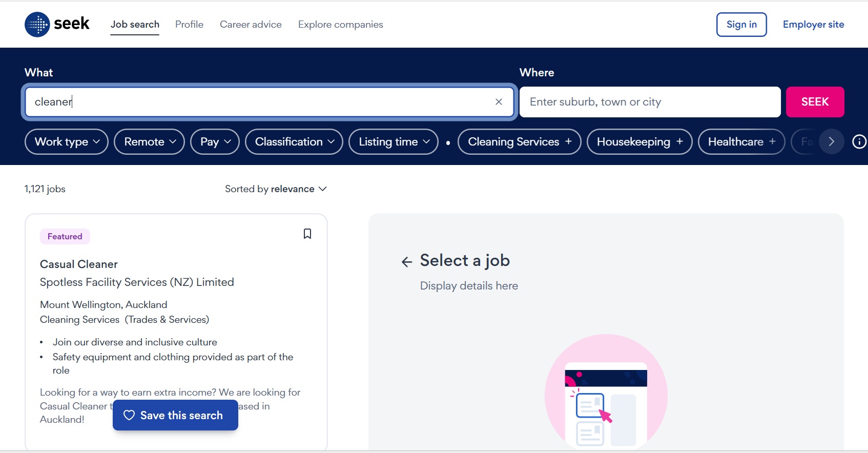Screen dimensions: 868x453
Task: Open the Career advice tab
Action: pos(251,25)
